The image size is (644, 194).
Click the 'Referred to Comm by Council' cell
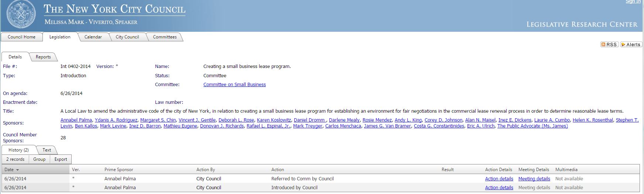(x=302, y=179)
